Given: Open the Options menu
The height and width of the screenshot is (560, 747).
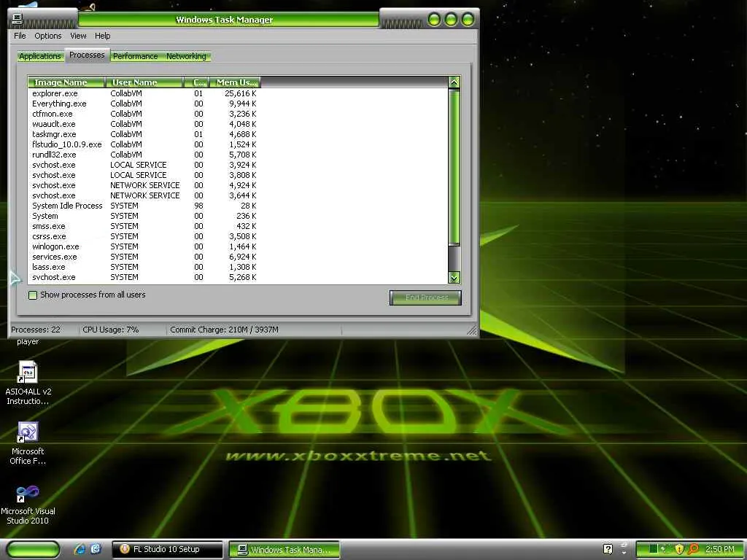Looking at the screenshot, I should coord(47,36).
